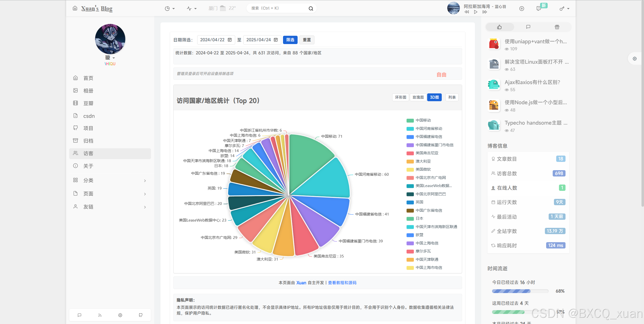Viewport: 644px width, 324px height.
Task: Open the user name dropdown under avatar
Action: (110, 58)
